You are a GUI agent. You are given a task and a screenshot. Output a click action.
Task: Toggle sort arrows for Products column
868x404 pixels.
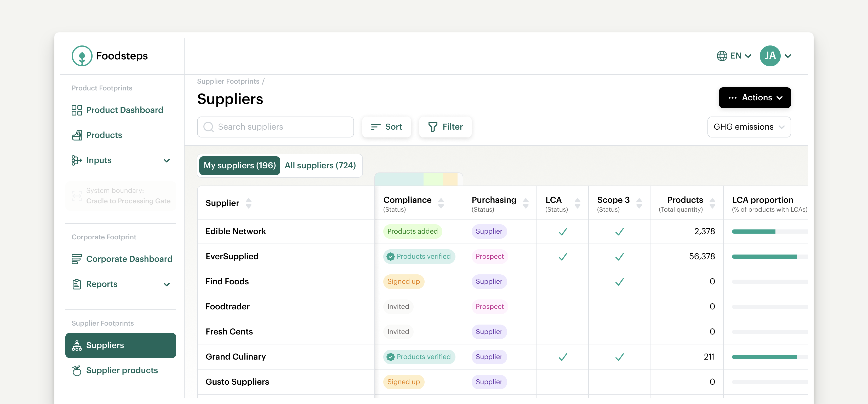click(712, 203)
